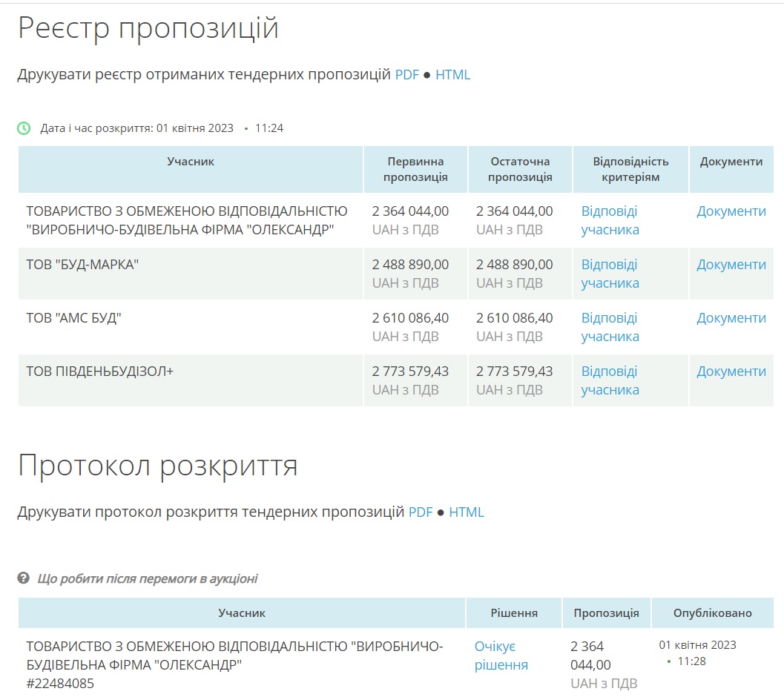Click the 'Опубліковано' column header
The image size is (784, 700).
[712, 613]
